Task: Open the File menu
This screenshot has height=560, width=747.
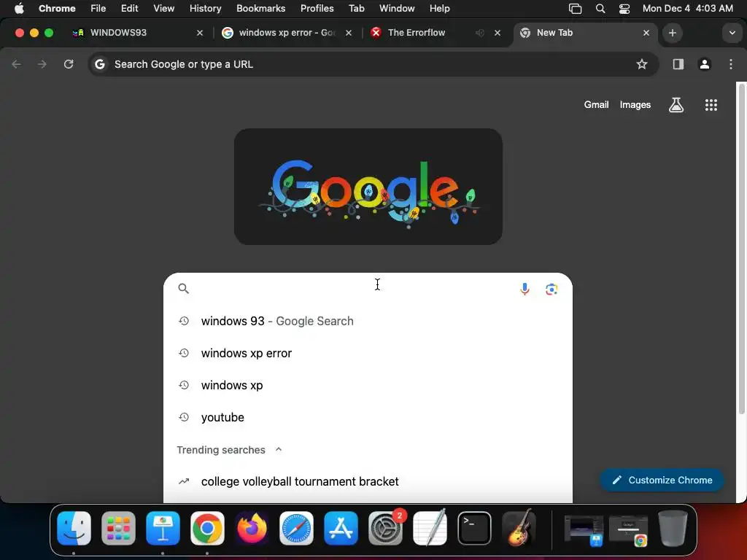Action: coord(98,8)
